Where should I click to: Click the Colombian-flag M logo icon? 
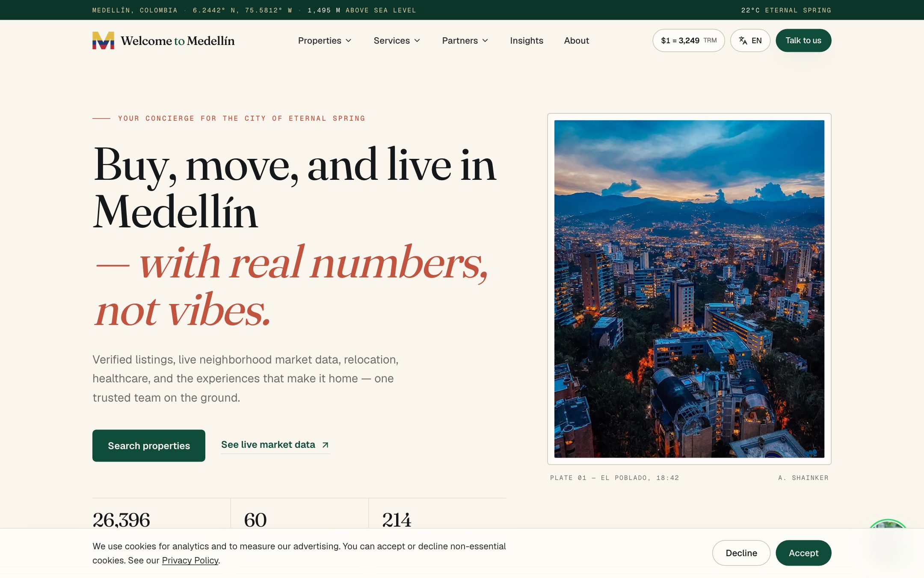coord(103,40)
